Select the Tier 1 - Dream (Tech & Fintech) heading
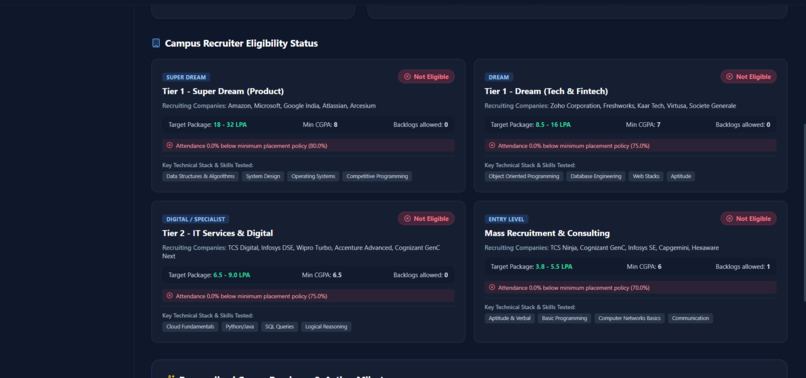The image size is (806, 378). [546, 91]
